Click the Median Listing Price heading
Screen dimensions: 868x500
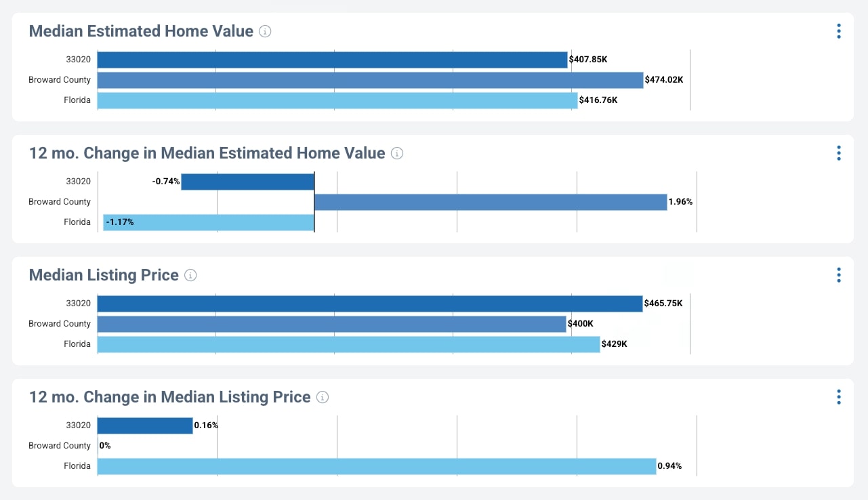[104, 275]
